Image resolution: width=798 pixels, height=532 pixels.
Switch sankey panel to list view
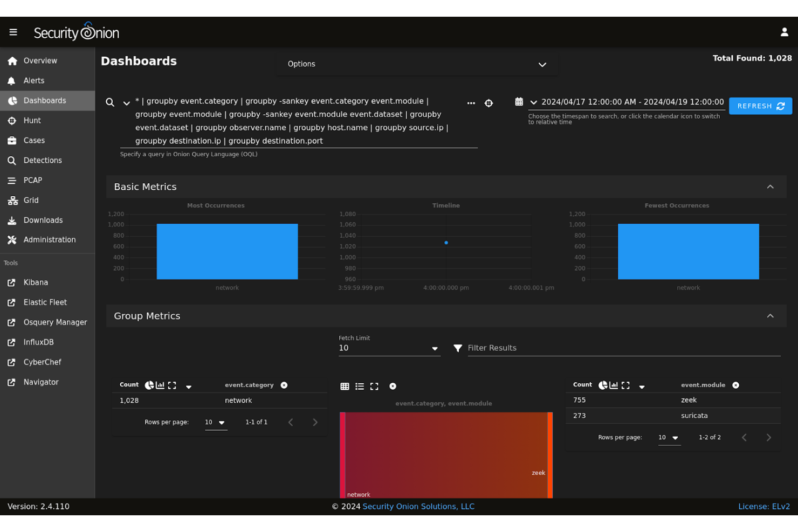360,386
